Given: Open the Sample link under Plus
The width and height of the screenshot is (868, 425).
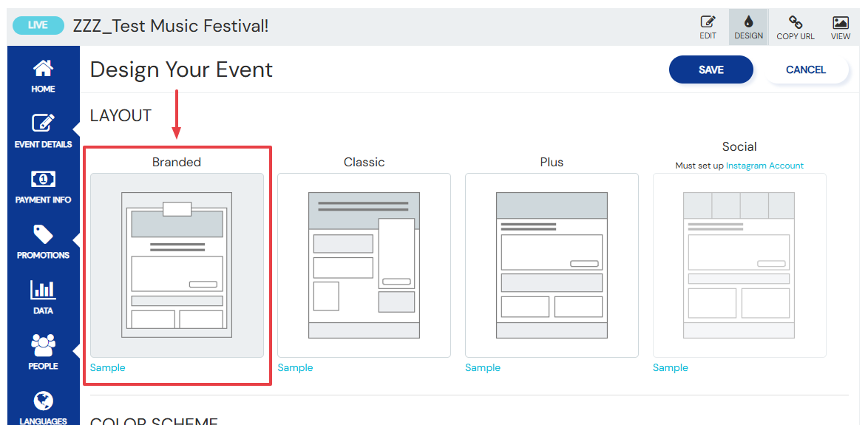Looking at the screenshot, I should click(x=483, y=367).
